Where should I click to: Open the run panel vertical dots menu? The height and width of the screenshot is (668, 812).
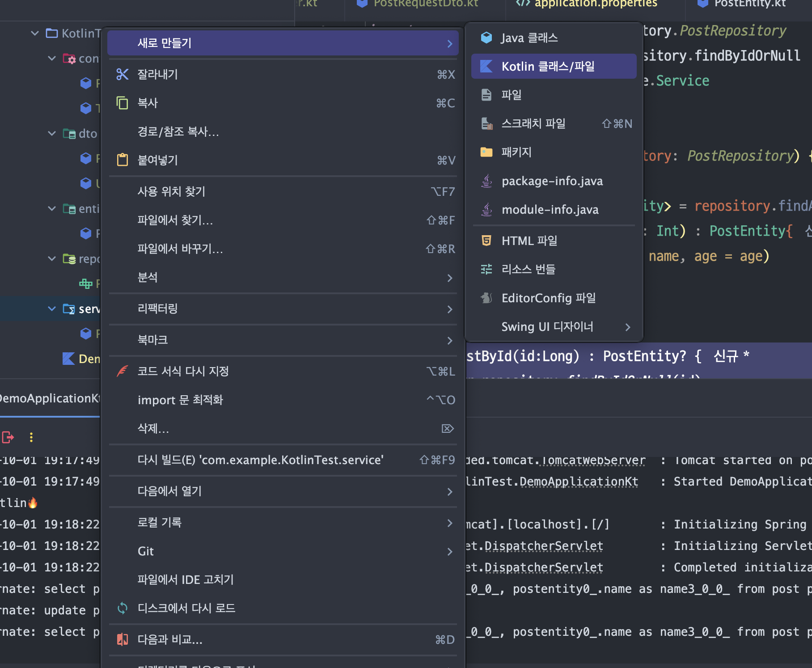click(31, 437)
